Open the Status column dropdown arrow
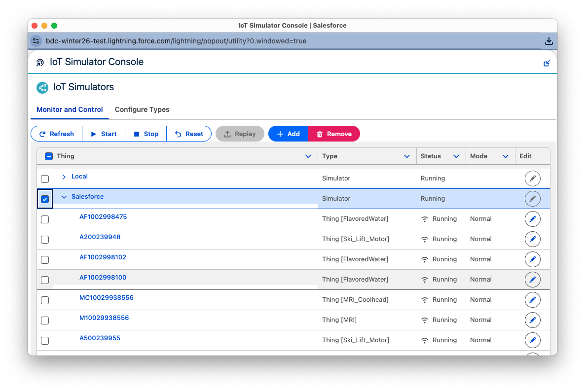Image resolution: width=585 pixels, height=392 pixels. click(x=456, y=156)
